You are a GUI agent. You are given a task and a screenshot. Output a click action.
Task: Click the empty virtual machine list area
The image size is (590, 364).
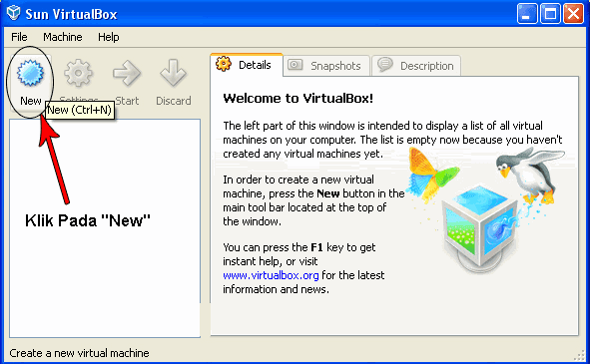point(105,228)
